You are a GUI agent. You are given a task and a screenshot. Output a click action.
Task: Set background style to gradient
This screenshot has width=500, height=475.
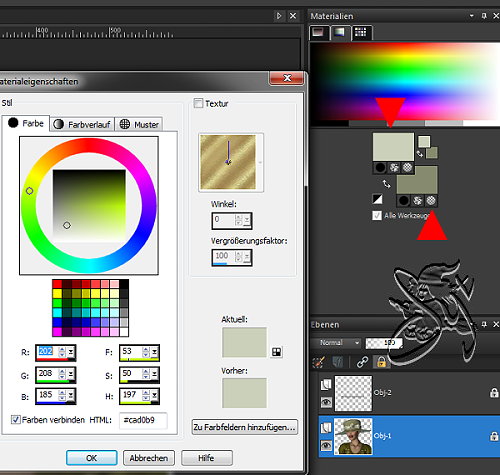tap(417, 200)
